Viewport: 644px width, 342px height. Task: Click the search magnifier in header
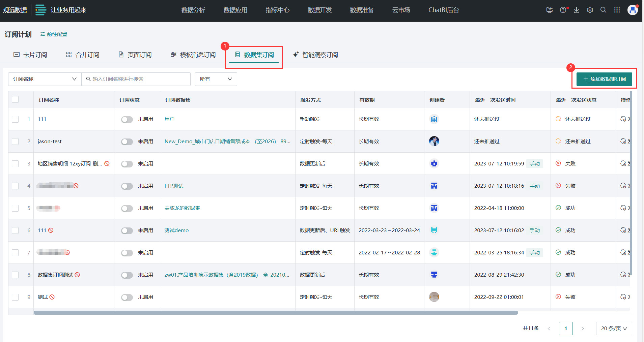604,10
